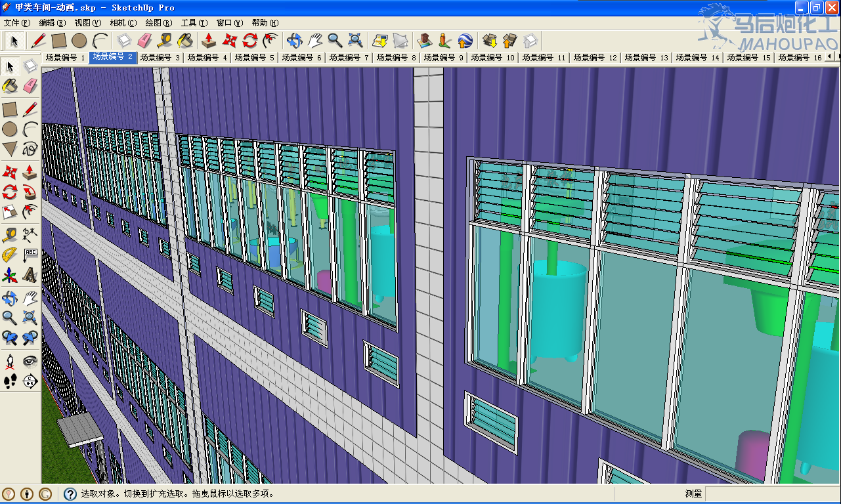Pick the hand Pan tool in the top toolbar
The width and height of the screenshot is (841, 504).
pos(314,41)
